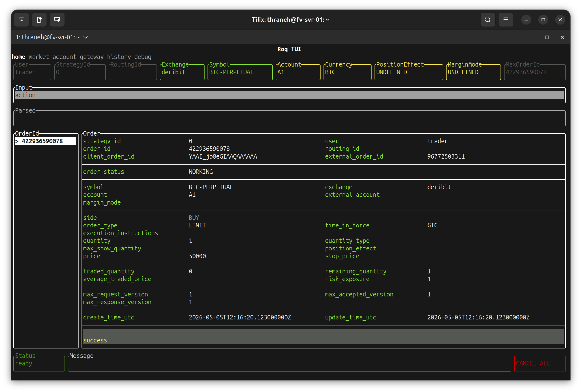Click the Roq TUI title text
The image size is (581, 392).
289,49
